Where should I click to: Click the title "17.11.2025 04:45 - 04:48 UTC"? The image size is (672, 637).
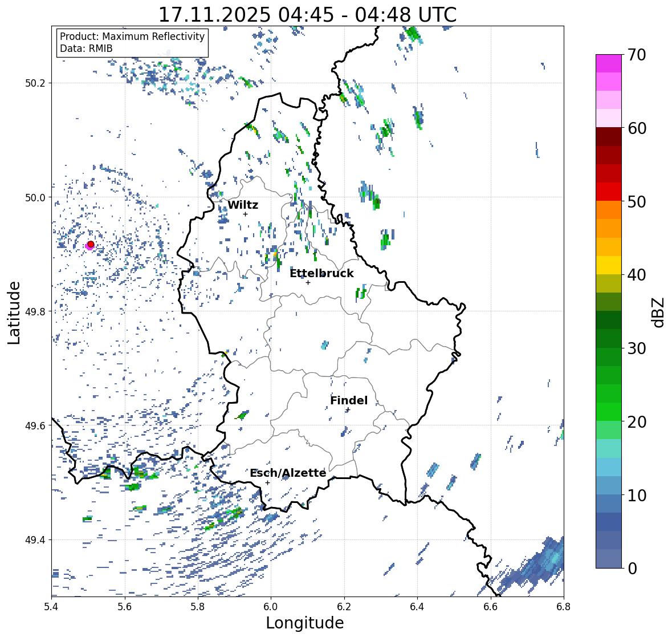tap(307, 15)
